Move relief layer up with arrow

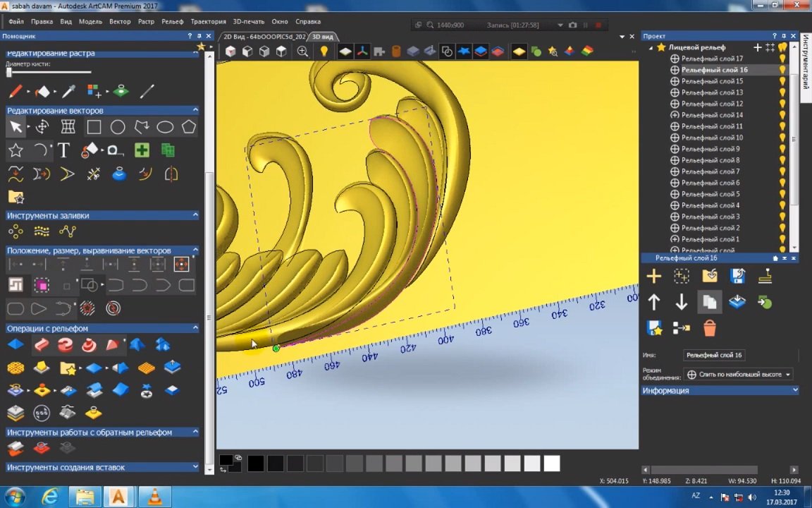[653, 302]
